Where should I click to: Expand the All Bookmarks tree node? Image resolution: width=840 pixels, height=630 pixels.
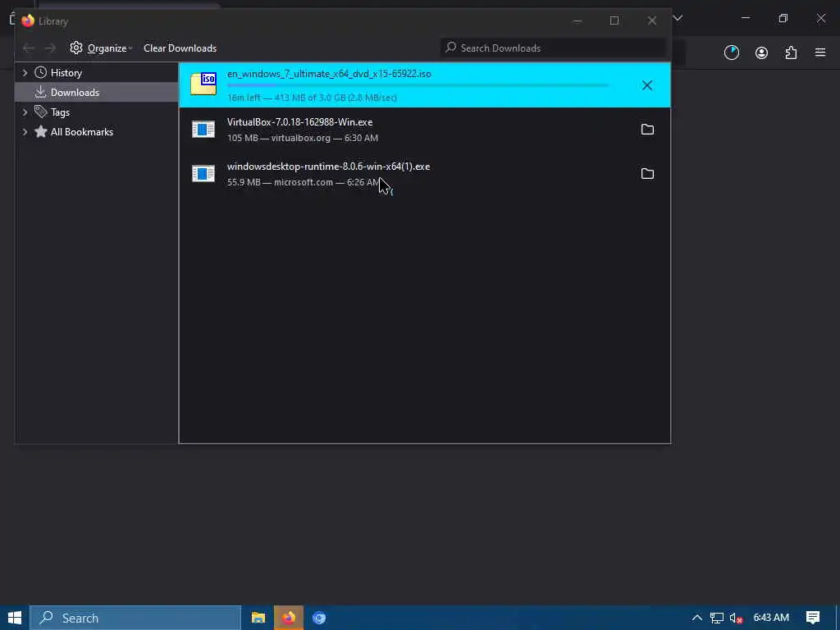(25, 132)
